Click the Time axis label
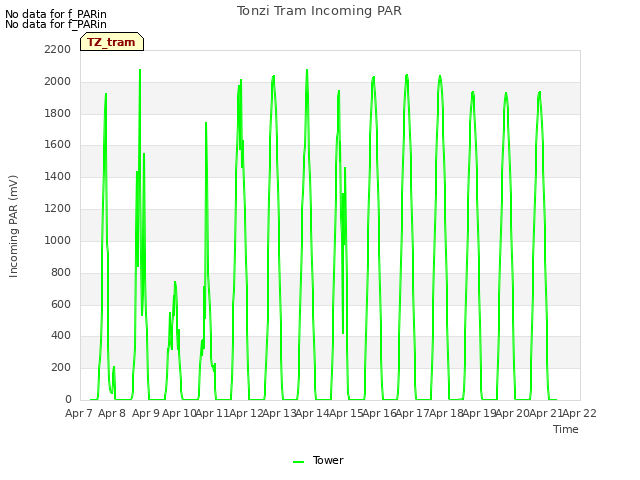This screenshot has height=480, width=640. 566,429
